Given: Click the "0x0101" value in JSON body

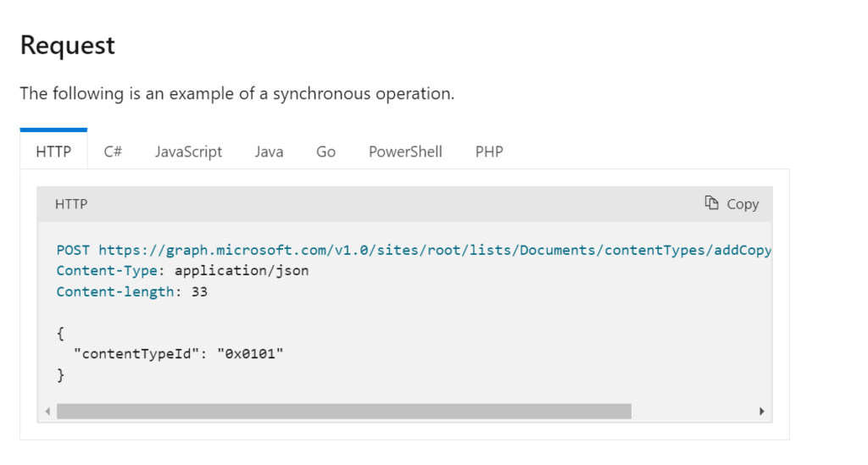Looking at the screenshot, I should click(250, 354).
